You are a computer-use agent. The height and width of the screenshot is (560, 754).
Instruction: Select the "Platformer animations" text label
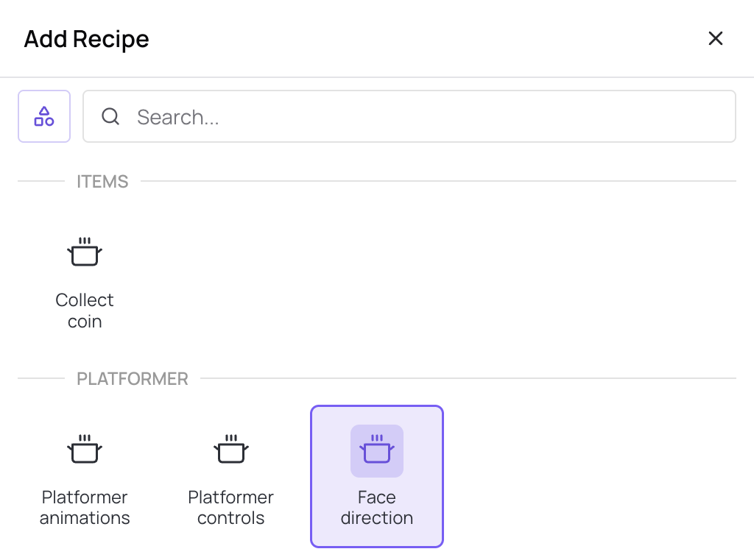[85, 508]
